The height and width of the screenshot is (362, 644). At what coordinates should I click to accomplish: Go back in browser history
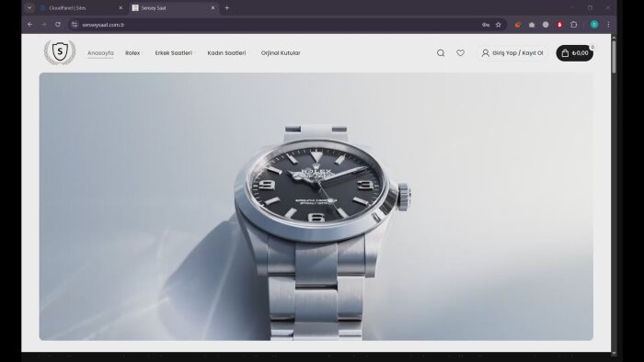tap(30, 25)
